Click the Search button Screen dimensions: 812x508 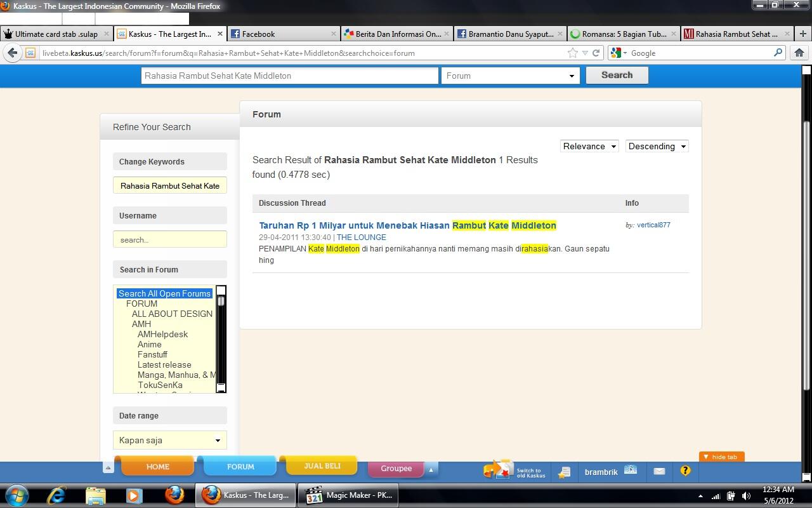[617, 75]
